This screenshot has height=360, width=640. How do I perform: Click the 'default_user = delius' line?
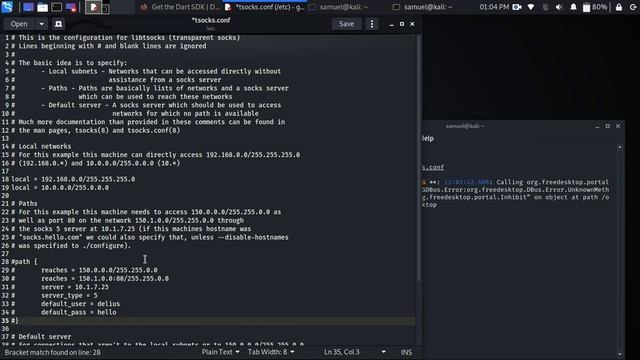point(80,304)
